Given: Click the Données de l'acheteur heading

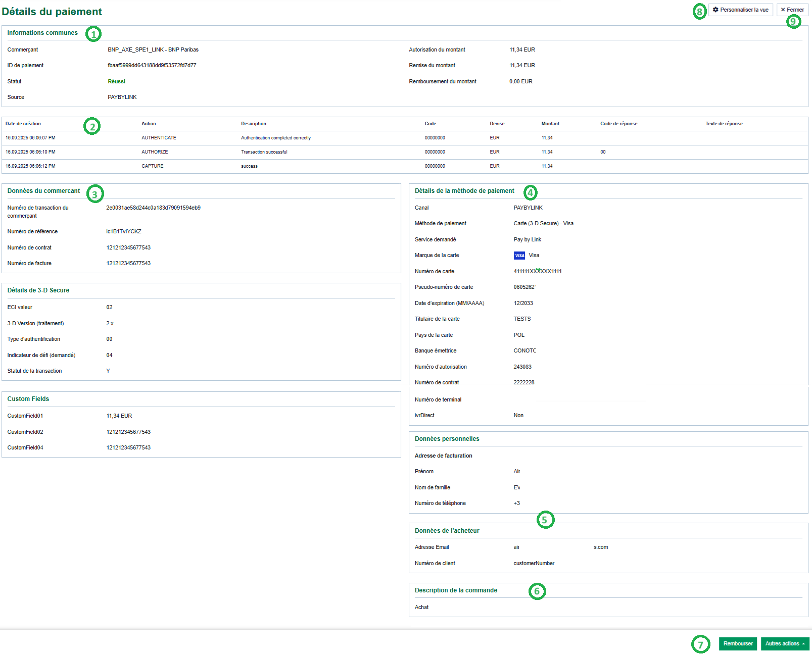Looking at the screenshot, I should tap(447, 531).
